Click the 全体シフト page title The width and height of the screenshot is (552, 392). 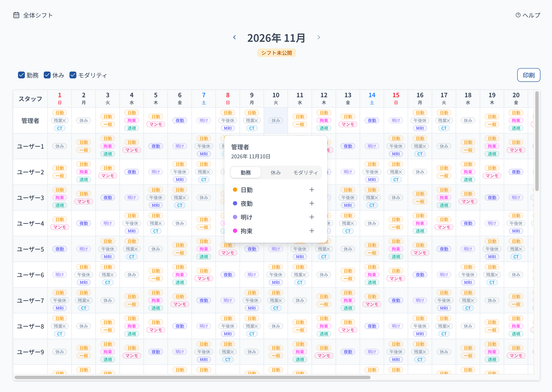(38, 15)
